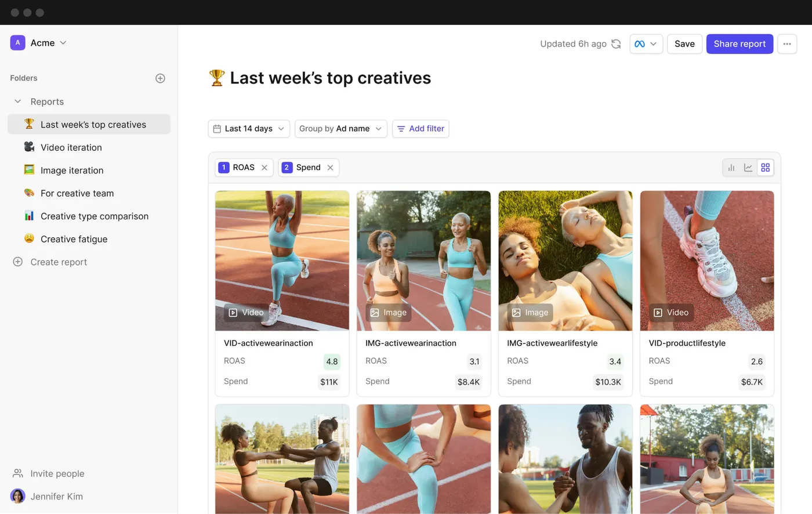Collapse the Reports folder tree
The width and height of the screenshot is (812, 514).
[x=18, y=102]
